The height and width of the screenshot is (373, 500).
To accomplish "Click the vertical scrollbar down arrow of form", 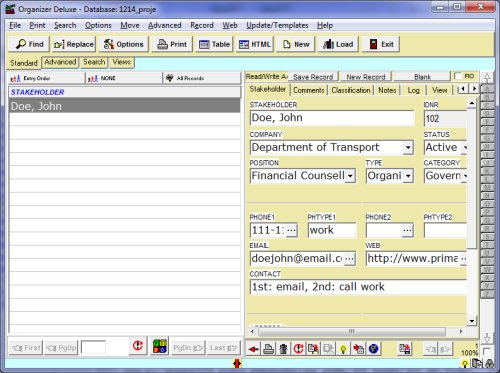I will pos(472,321).
